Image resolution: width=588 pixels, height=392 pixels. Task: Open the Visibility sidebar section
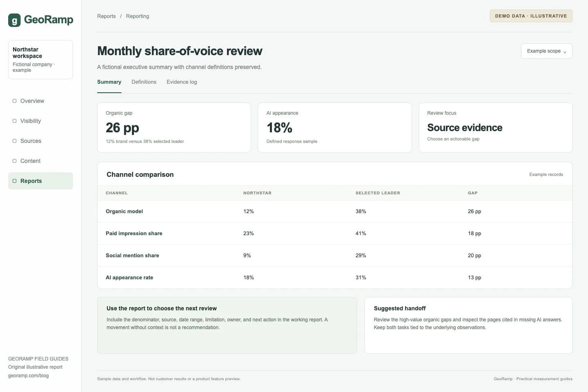tap(40, 121)
